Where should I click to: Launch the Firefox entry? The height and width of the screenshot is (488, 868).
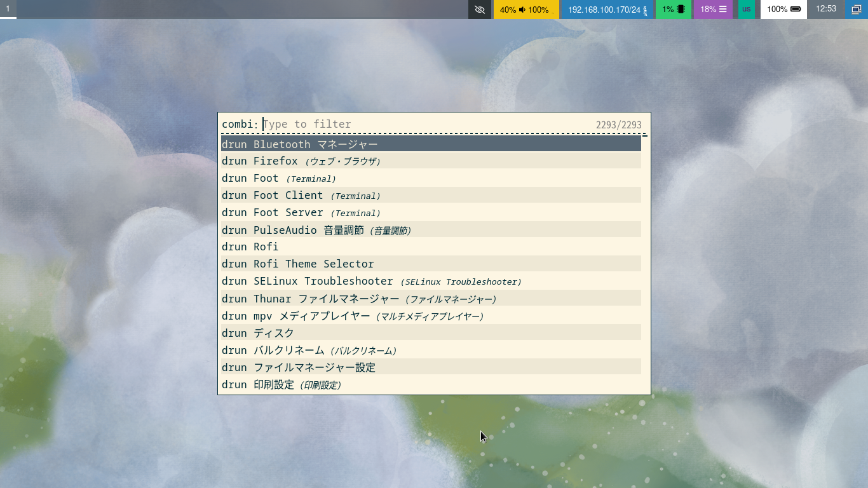coord(431,161)
